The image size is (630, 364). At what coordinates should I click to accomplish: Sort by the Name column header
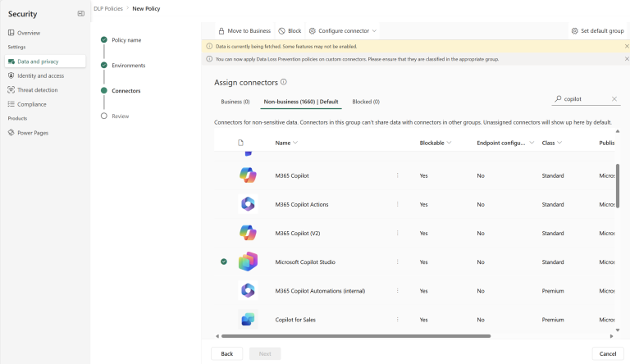pos(286,143)
